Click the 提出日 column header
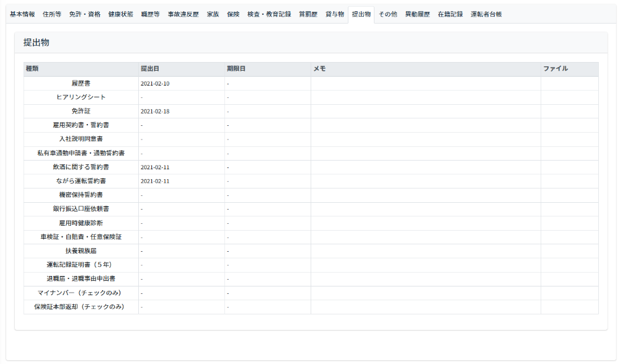This screenshot has height=364, width=620. point(151,69)
